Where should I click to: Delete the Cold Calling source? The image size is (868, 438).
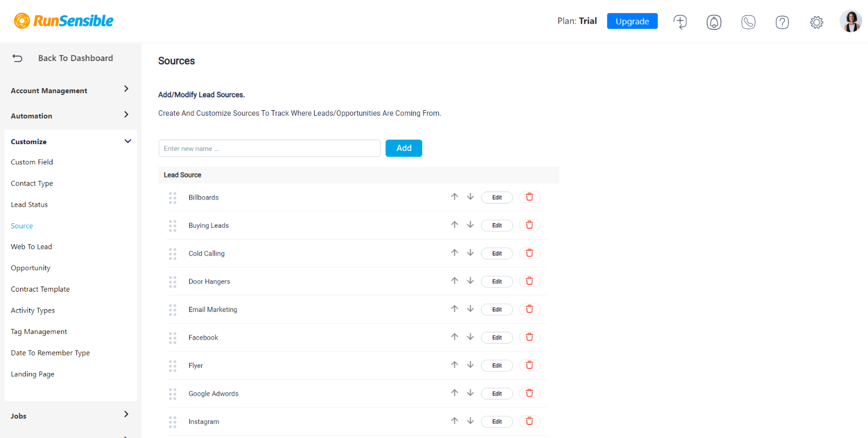[530, 253]
